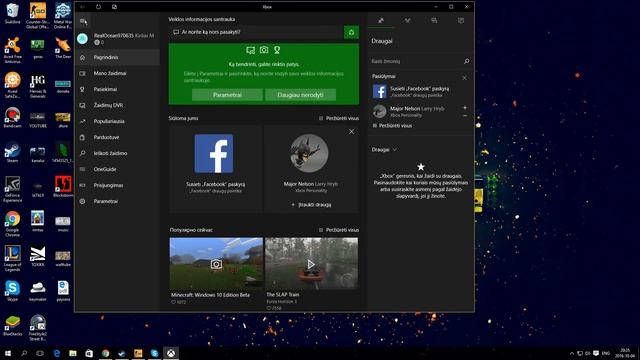Open Peržiūrėti visus for popular now
The image size is (640, 360).
[339, 230]
